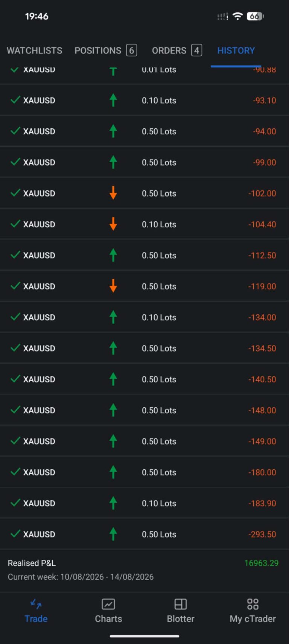Image resolution: width=289 pixels, height=644 pixels.
Task: Select the XAUUSD deal showing -104.40
Action: click(144, 224)
